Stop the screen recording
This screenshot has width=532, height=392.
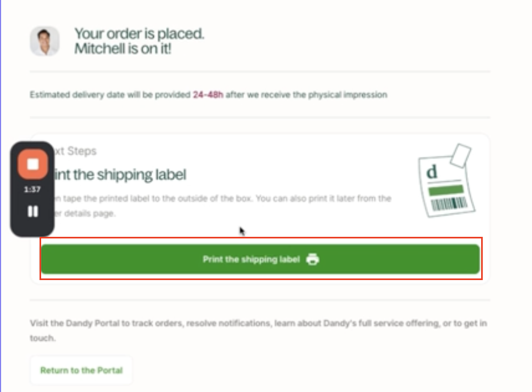33,164
